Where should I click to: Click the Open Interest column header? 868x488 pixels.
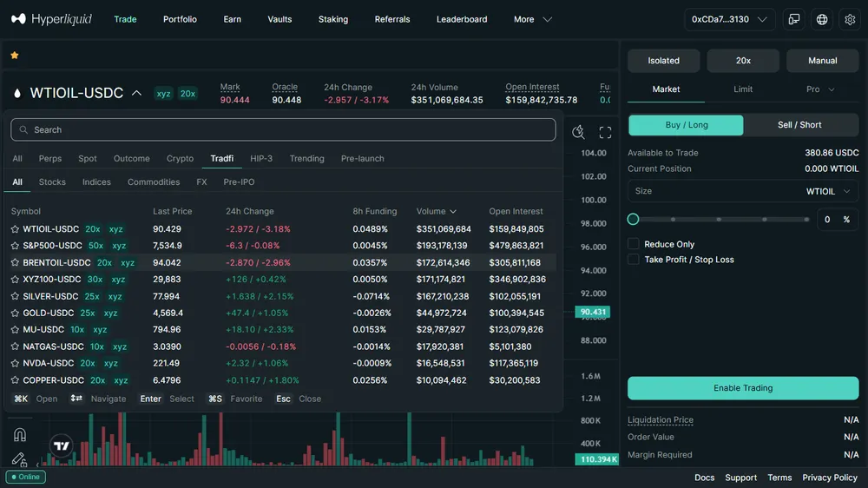[x=516, y=211]
